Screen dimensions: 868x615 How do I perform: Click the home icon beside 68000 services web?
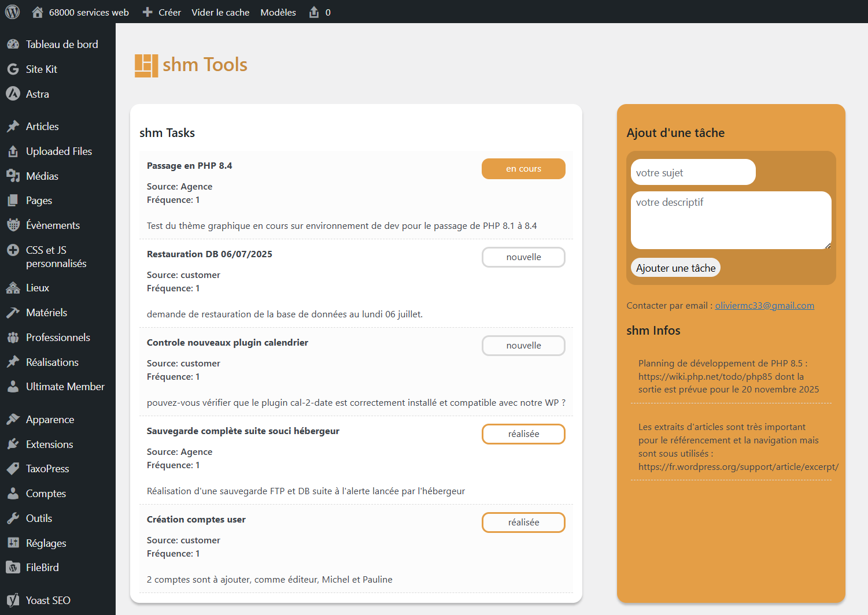[x=38, y=12]
